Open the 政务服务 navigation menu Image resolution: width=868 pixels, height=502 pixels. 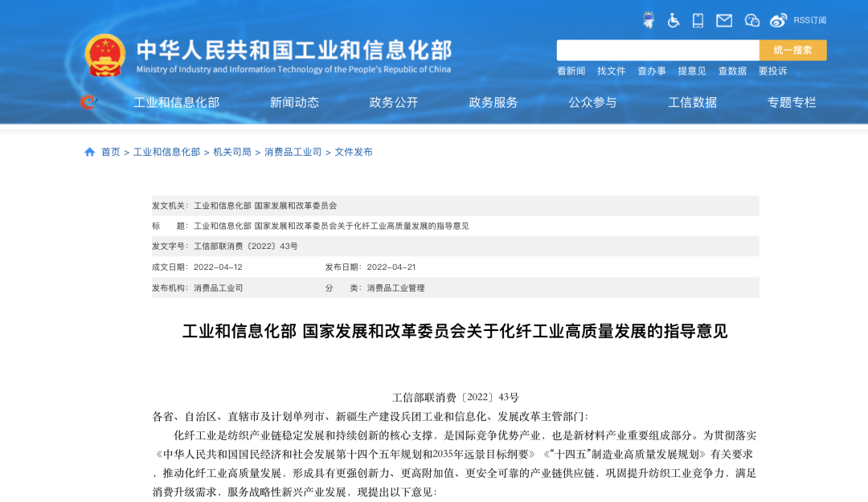(x=493, y=102)
